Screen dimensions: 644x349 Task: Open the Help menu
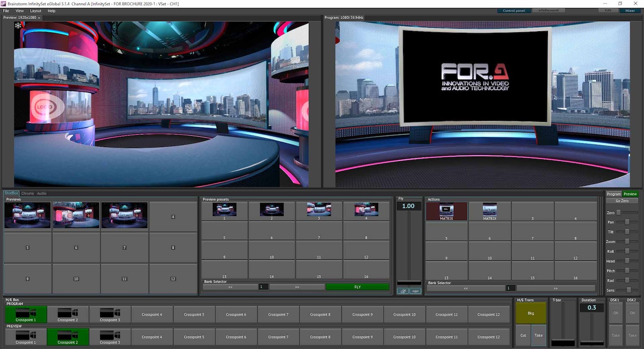pos(51,11)
